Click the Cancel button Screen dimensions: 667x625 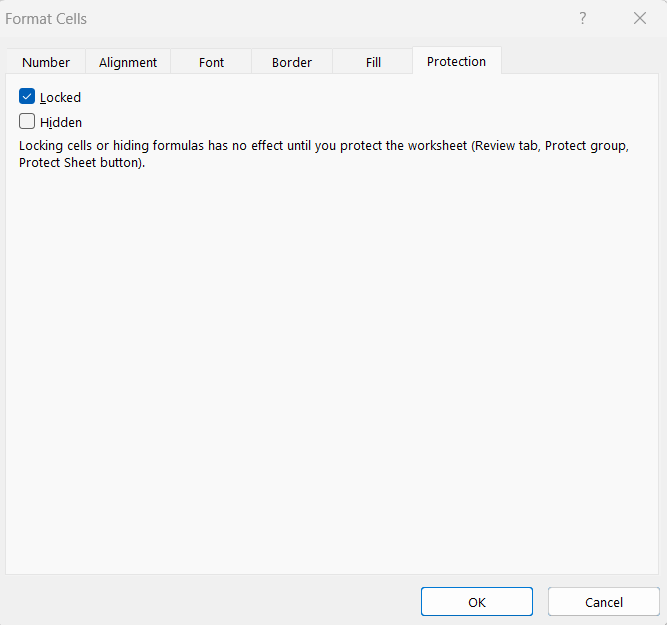[604, 602]
